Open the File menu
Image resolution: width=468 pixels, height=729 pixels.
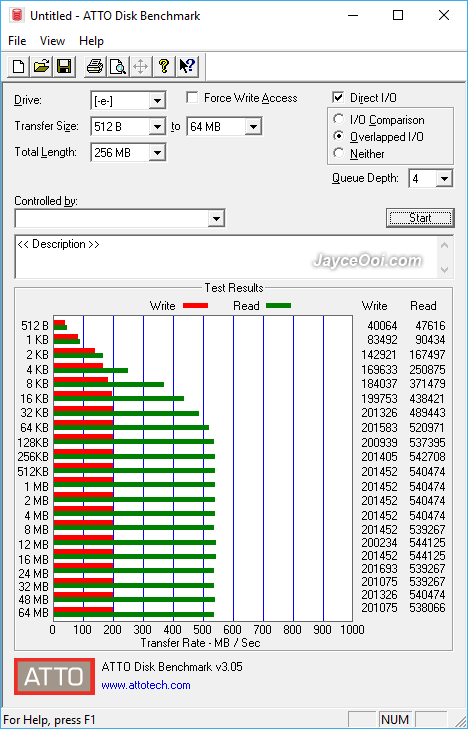click(x=17, y=41)
